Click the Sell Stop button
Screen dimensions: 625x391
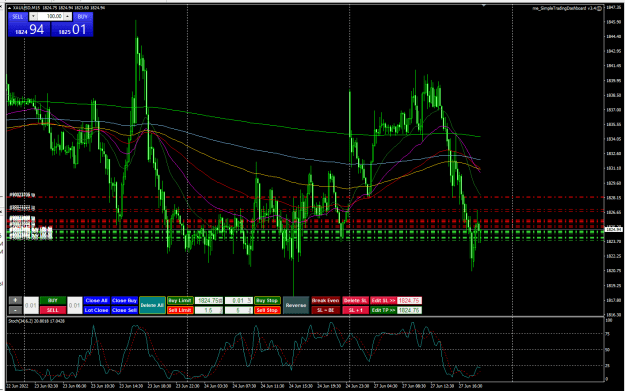[267, 310]
